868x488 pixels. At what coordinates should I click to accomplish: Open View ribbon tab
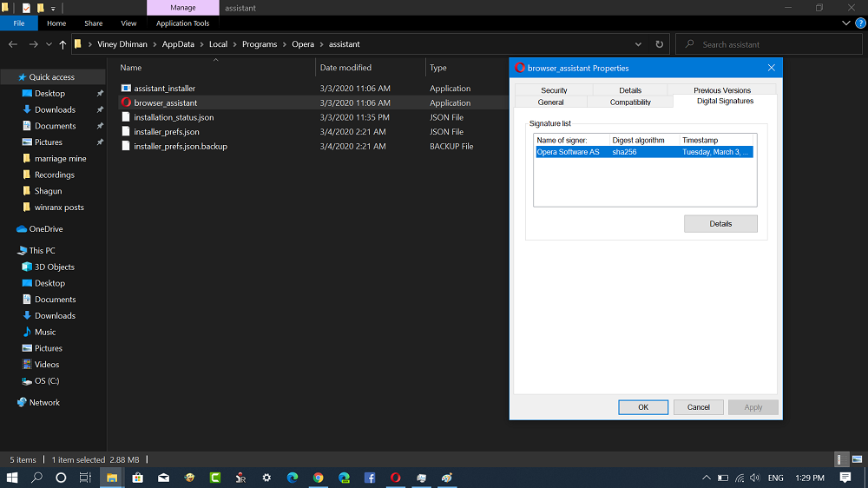128,23
